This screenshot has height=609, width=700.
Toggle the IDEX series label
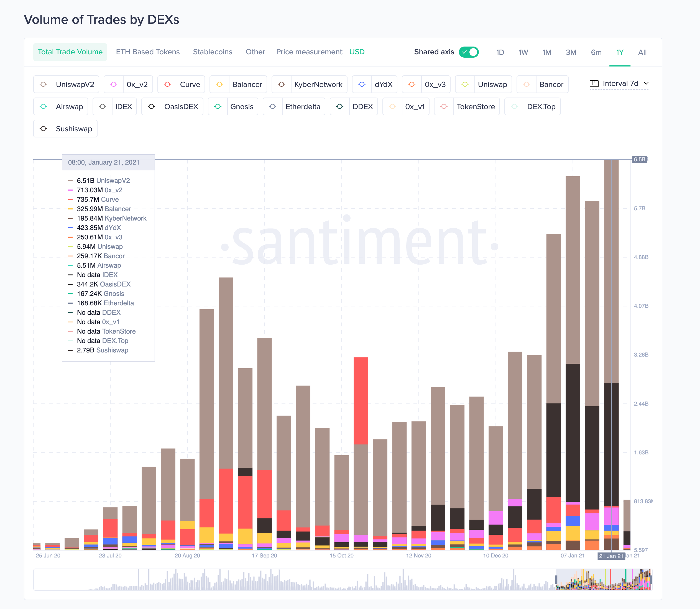[x=124, y=106]
